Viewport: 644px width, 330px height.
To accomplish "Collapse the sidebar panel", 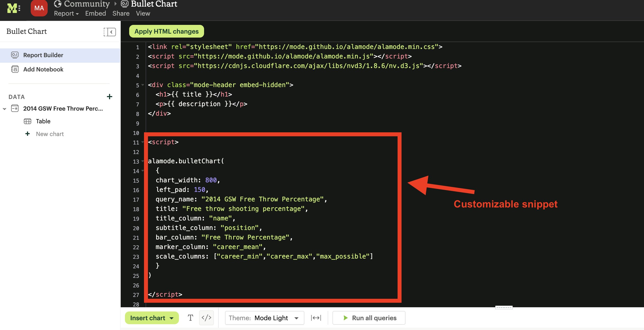I will point(110,32).
